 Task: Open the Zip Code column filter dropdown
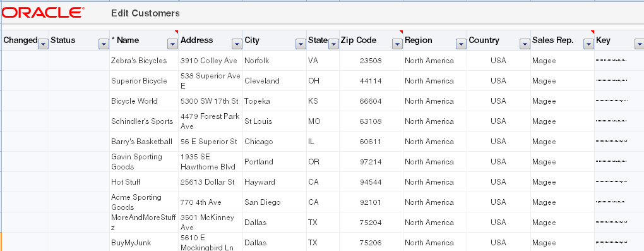[397, 44]
